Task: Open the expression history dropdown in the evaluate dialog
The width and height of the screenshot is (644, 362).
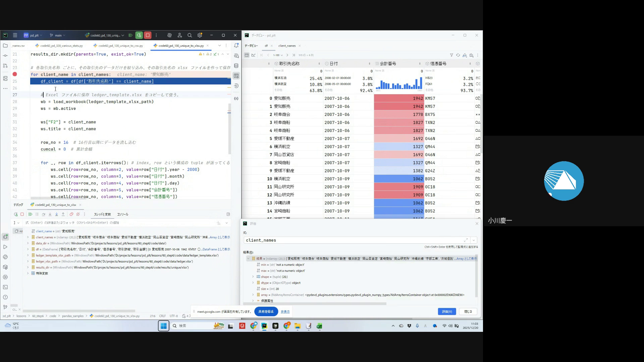Action: tap(474, 240)
